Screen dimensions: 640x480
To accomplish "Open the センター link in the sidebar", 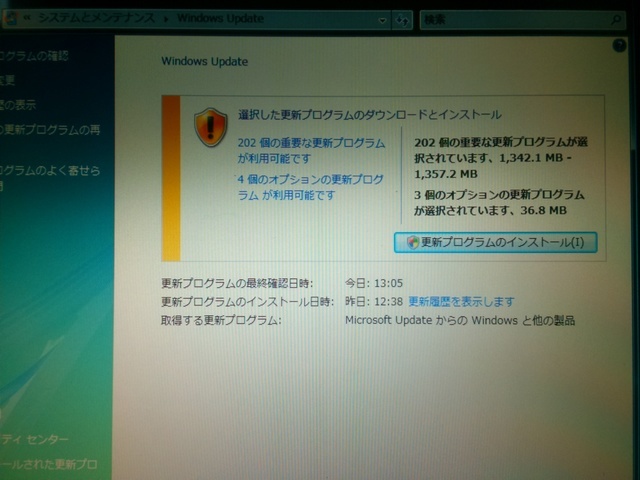I will pos(34,440).
